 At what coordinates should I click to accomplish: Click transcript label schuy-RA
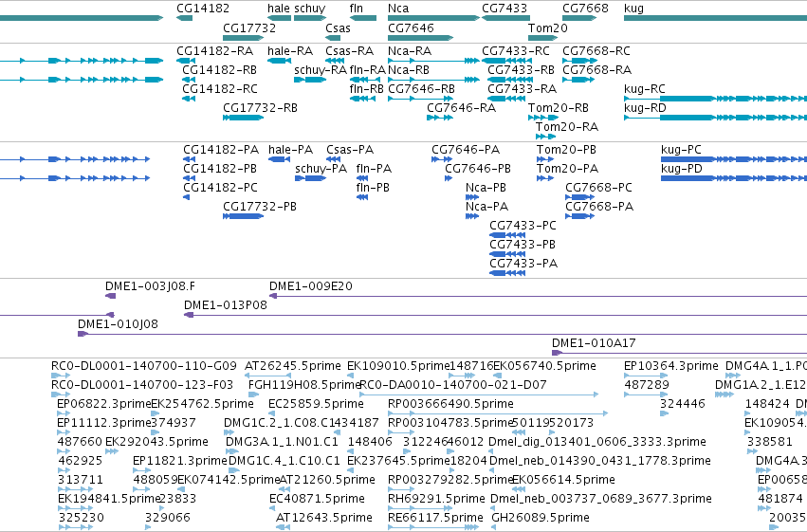321,70
